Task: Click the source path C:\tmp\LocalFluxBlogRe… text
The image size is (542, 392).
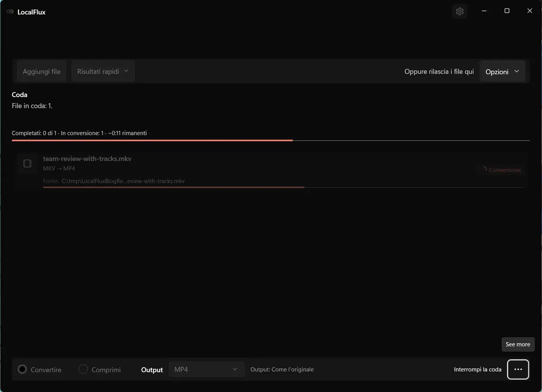Action: point(123,181)
